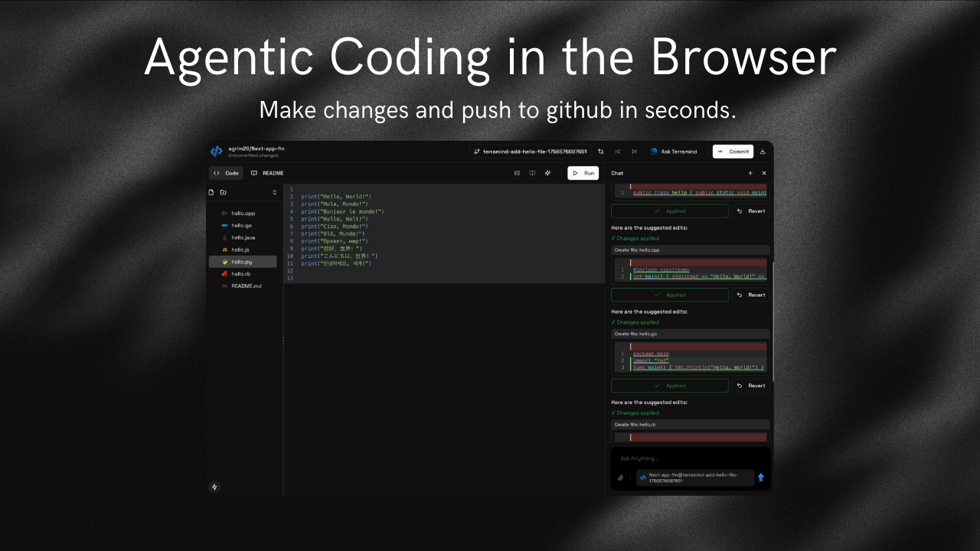Click the skip-forward arrow icon in the top bar

(634, 152)
